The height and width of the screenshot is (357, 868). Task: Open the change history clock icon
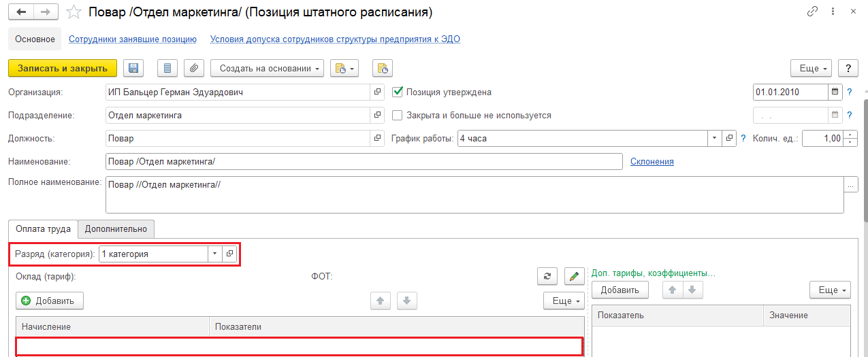tap(383, 68)
